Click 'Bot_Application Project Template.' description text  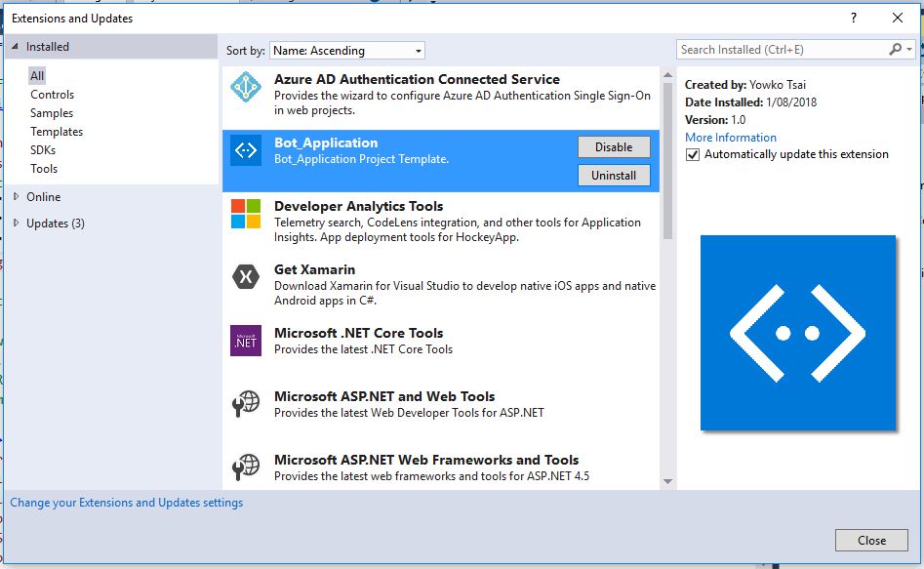(x=361, y=159)
